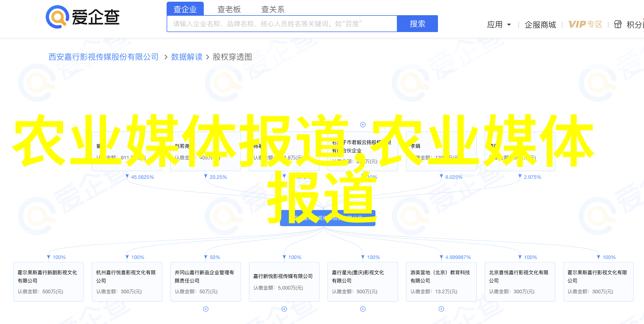This screenshot has height=324, width=644.
Task: Select the 杭州嘉行悦喜影视文化 company card
Action: point(127,282)
